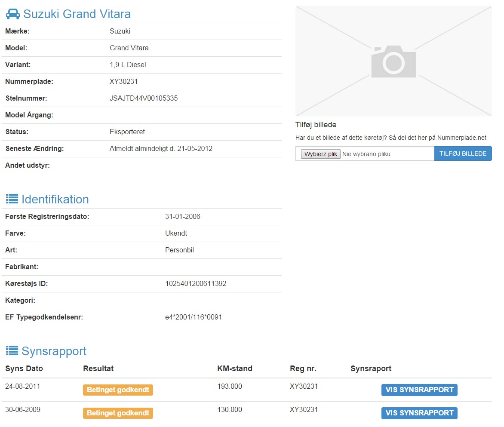Viewport: 504px width, 427px height.
Task: Click the Køretøjs ID number 1025401200611392
Action: pyautogui.click(x=196, y=284)
